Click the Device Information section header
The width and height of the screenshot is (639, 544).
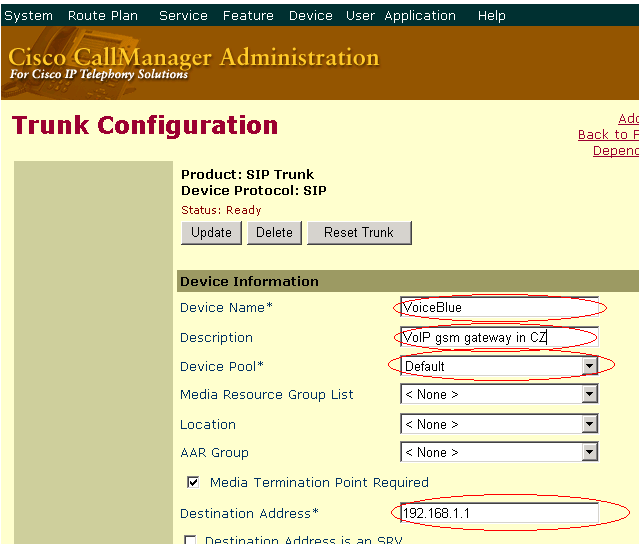tap(408, 281)
